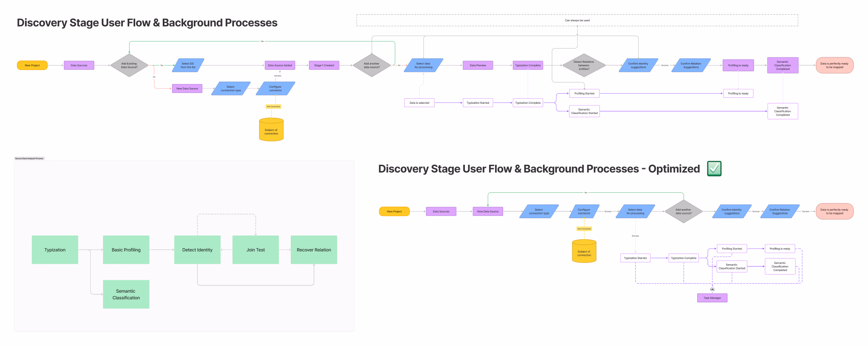This screenshot has width=868, height=346.
Task: Click the green Basic Profiling block
Action: 126,250
